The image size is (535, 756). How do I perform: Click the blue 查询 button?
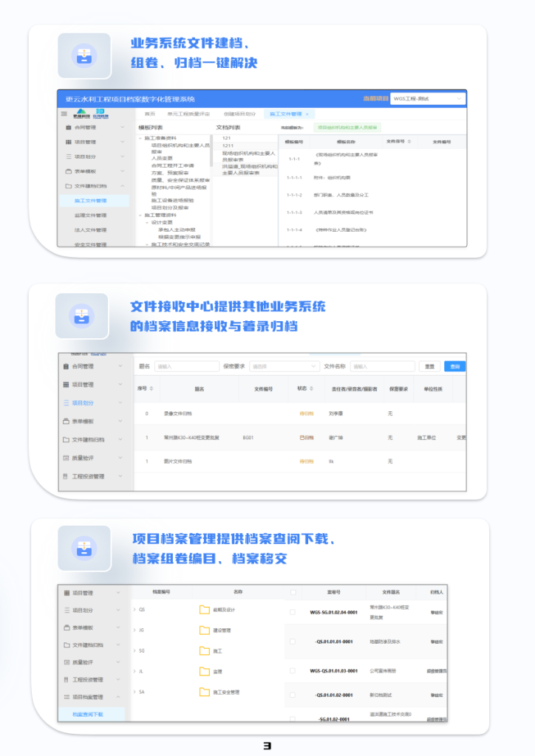point(454,366)
